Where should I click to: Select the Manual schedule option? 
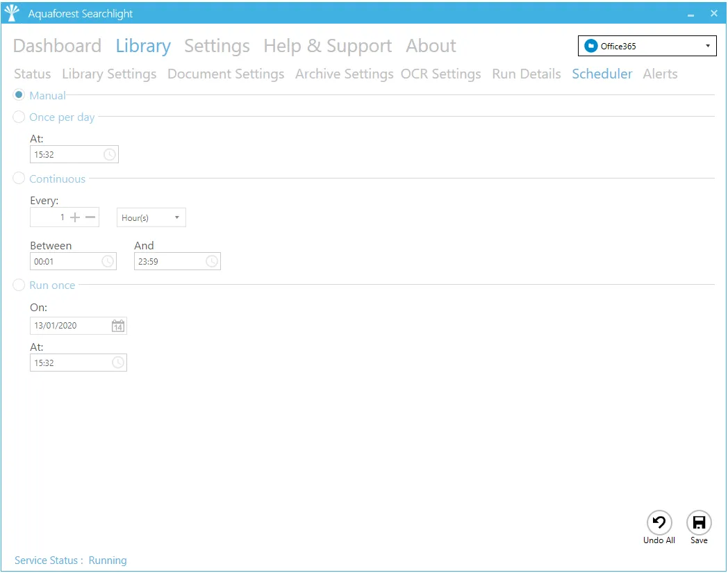19,95
